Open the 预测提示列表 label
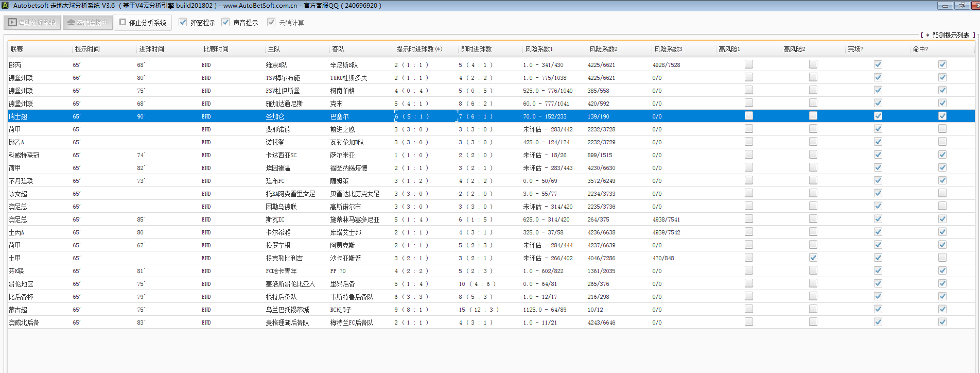The width and height of the screenshot is (980, 373). click(x=950, y=35)
